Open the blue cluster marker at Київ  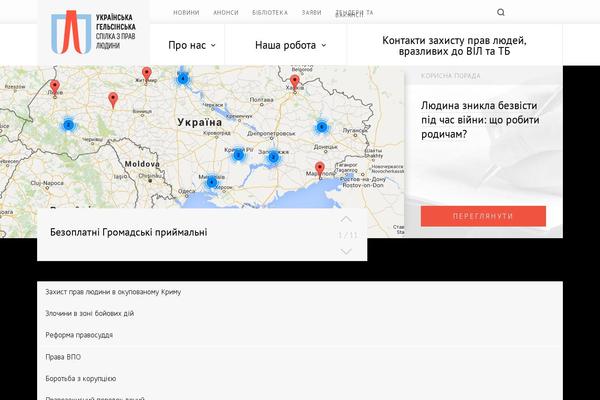tap(183, 79)
